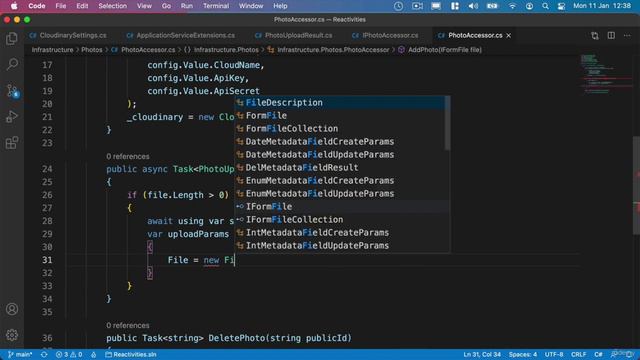Image resolution: width=640 pixels, height=360 pixels.
Task: Open the File menu
Action: [x=61, y=6]
